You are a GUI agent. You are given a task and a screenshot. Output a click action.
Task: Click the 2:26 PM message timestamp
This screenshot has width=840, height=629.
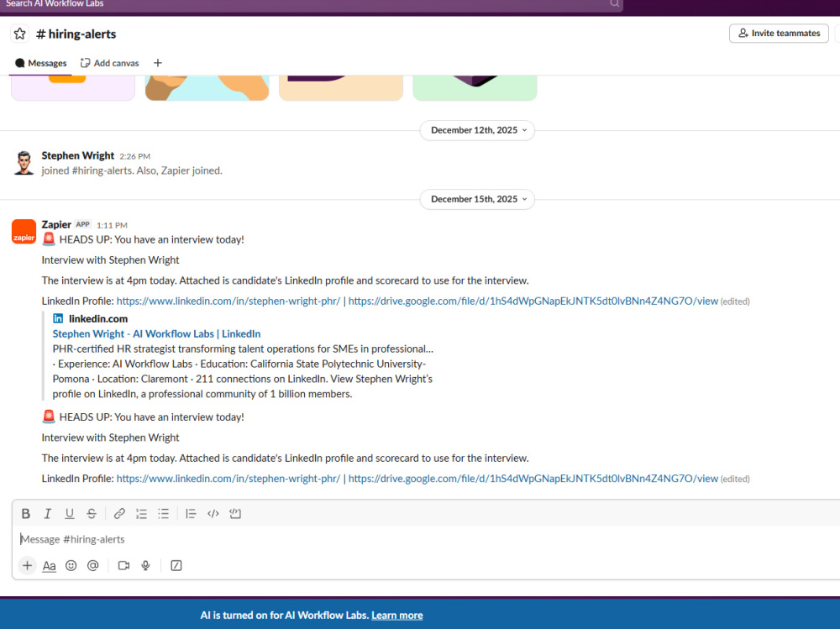click(x=135, y=156)
